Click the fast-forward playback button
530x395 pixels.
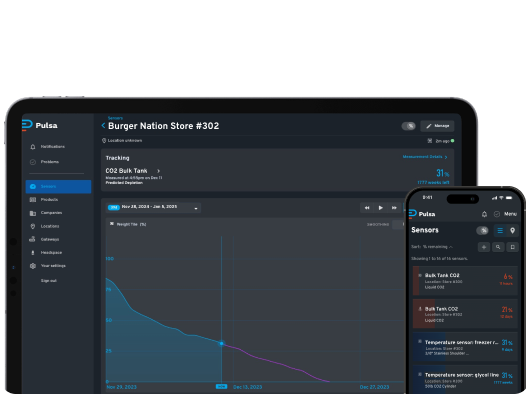click(x=394, y=208)
